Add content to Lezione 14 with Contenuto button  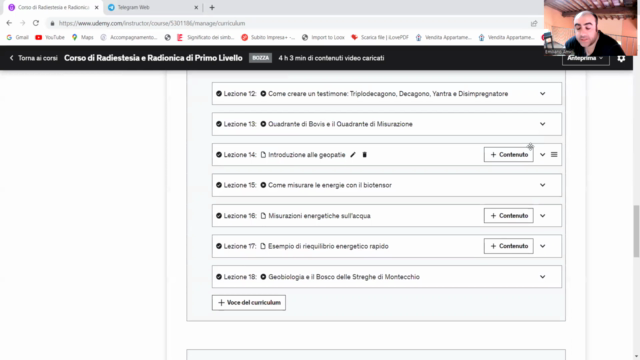[509, 155]
